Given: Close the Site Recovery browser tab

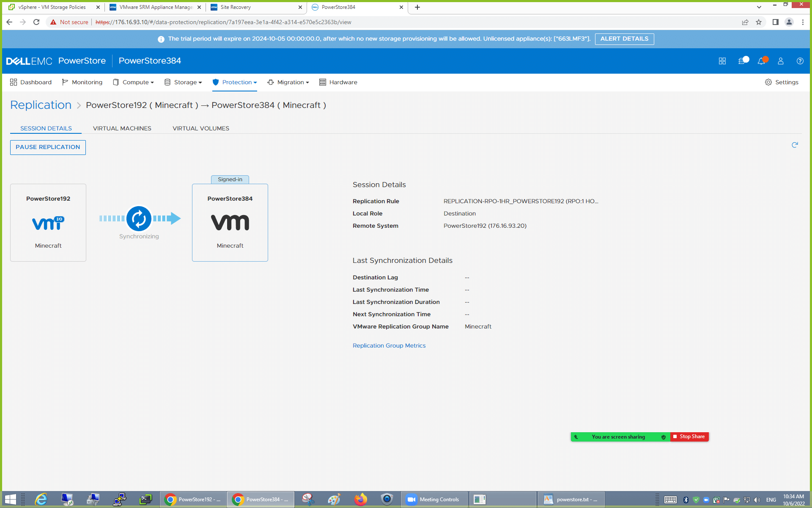Looking at the screenshot, I should (300, 7).
